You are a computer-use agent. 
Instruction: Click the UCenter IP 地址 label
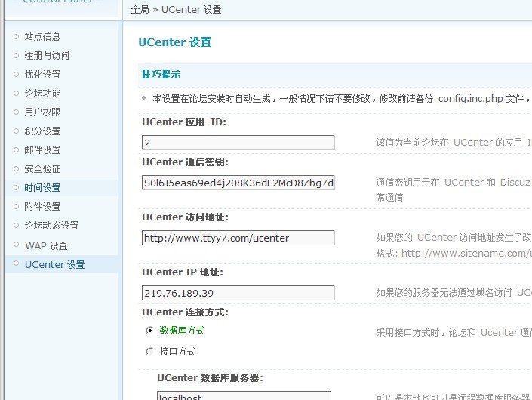pyautogui.click(x=183, y=272)
